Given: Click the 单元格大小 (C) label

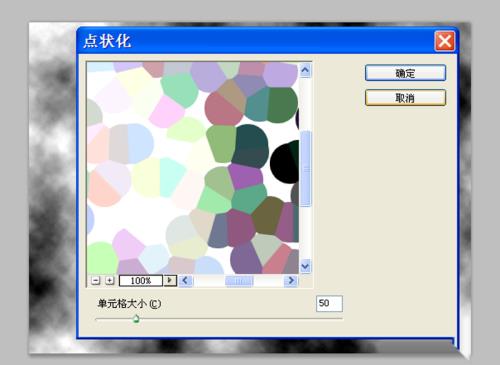Looking at the screenshot, I should pyautogui.click(x=129, y=304).
